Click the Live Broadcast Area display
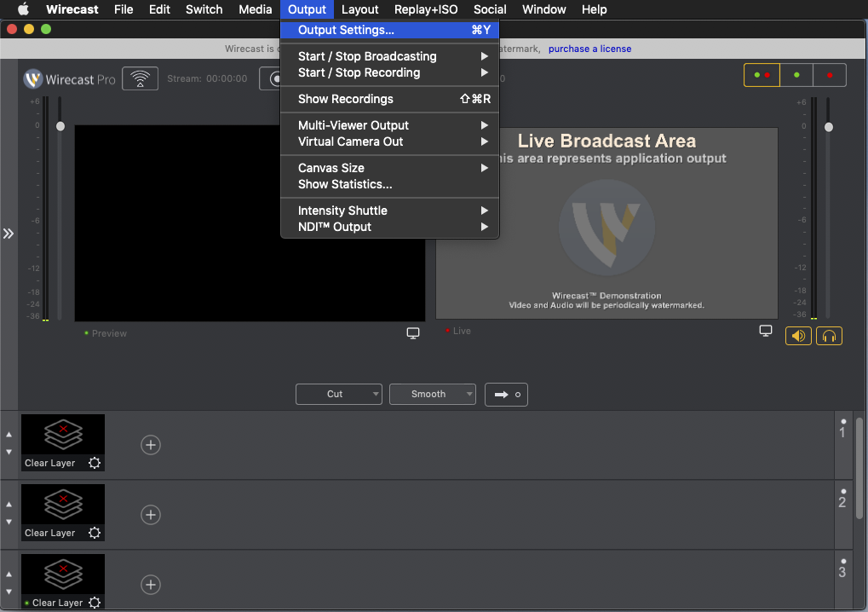Image resolution: width=868 pixels, height=612 pixels. pyautogui.click(x=606, y=223)
